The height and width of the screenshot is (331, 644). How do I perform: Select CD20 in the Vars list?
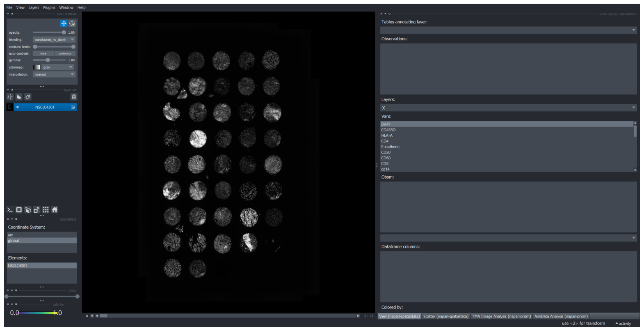pos(507,152)
